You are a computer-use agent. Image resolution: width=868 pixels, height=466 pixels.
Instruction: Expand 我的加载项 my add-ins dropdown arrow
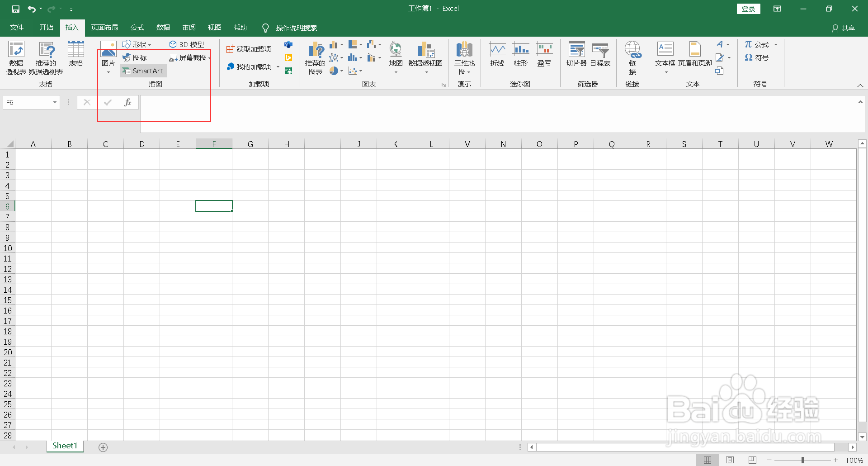coord(278,67)
